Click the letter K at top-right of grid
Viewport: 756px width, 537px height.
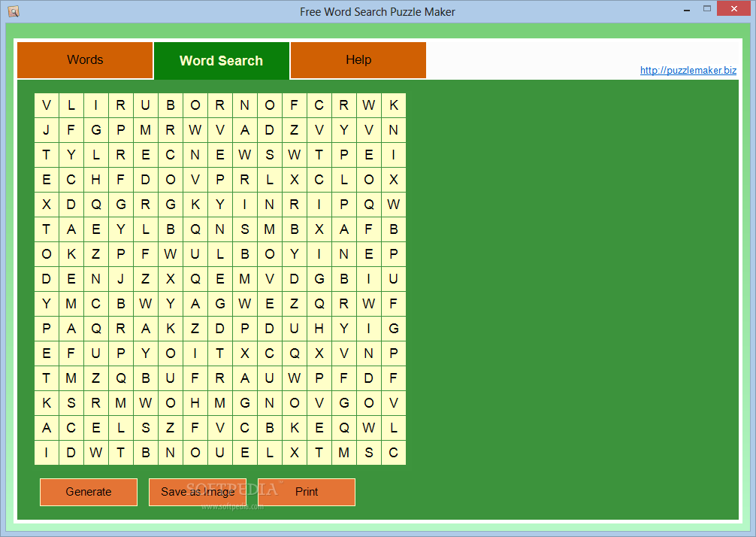coord(394,105)
